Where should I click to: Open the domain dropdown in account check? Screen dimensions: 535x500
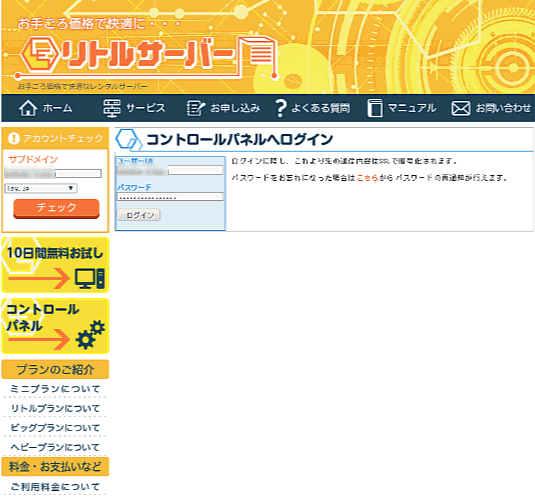(x=41, y=188)
